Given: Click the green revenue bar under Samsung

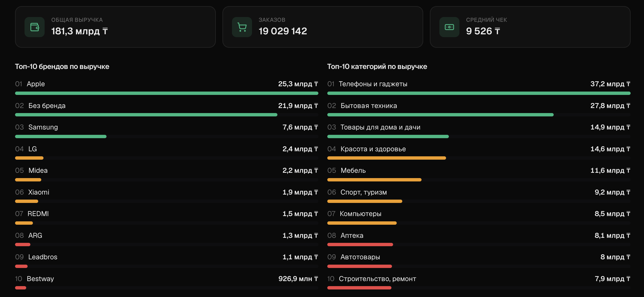Looking at the screenshot, I should click(61, 136).
